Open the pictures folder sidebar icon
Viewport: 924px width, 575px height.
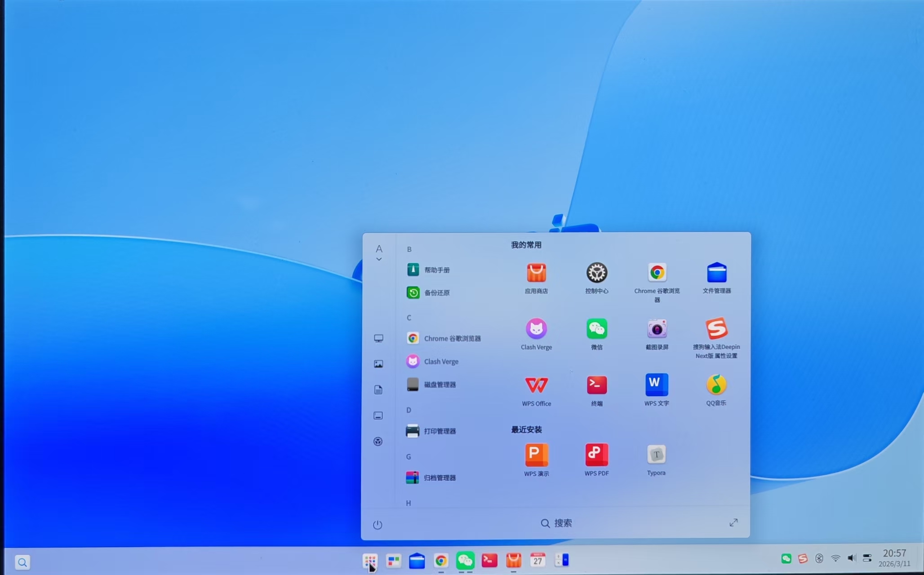378,364
